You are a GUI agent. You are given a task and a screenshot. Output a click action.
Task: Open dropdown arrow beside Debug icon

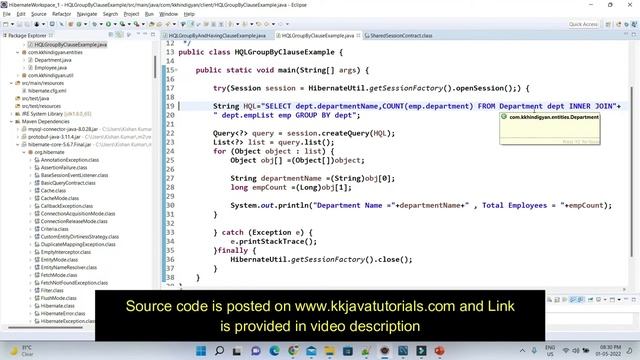[x=101, y=24]
